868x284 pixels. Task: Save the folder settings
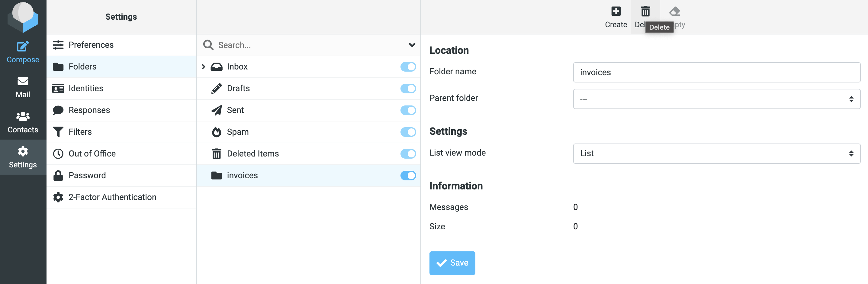coord(452,263)
